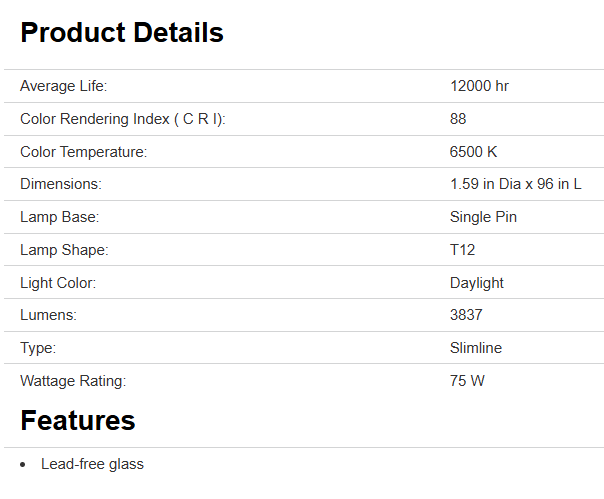Select the Color Temperature label
Viewport: 604px width, 499px height.
click(x=84, y=152)
